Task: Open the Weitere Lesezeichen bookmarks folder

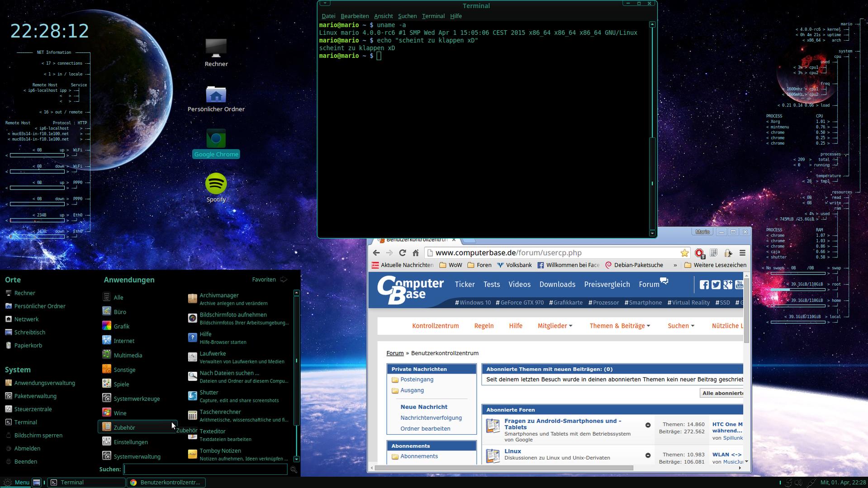Action: (x=715, y=265)
